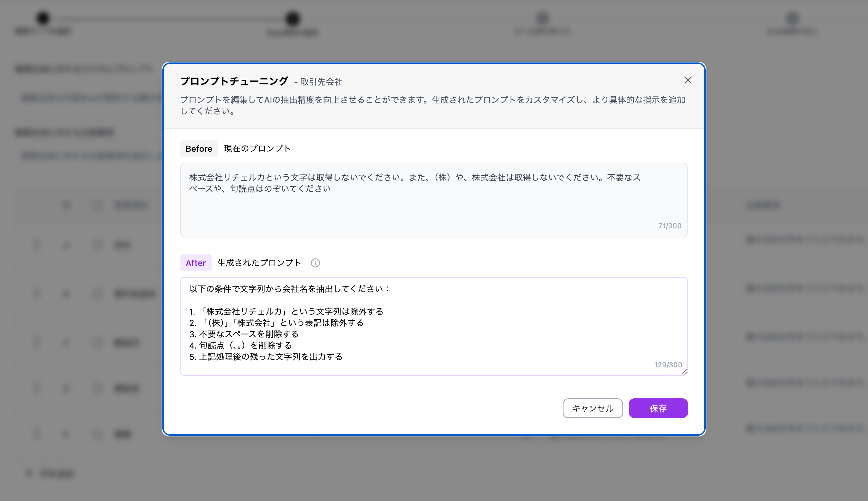868x501 pixels.
Task: Toggle the checkbox in the first data row
Action: [97, 244]
